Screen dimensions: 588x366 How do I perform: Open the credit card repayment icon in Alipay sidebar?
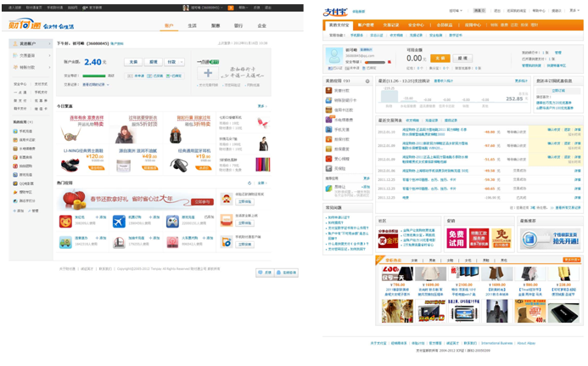[x=329, y=110]
